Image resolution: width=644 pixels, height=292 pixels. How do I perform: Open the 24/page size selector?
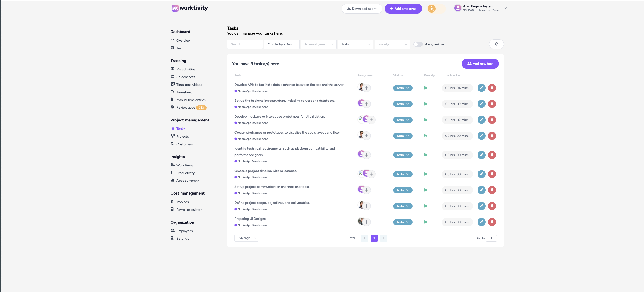(x=246, y=238)
